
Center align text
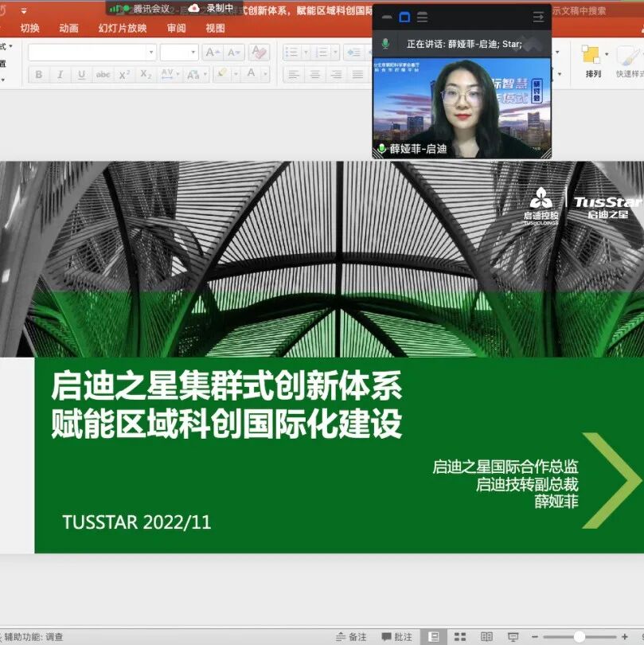pyautogui.click(x=315, y=75)
